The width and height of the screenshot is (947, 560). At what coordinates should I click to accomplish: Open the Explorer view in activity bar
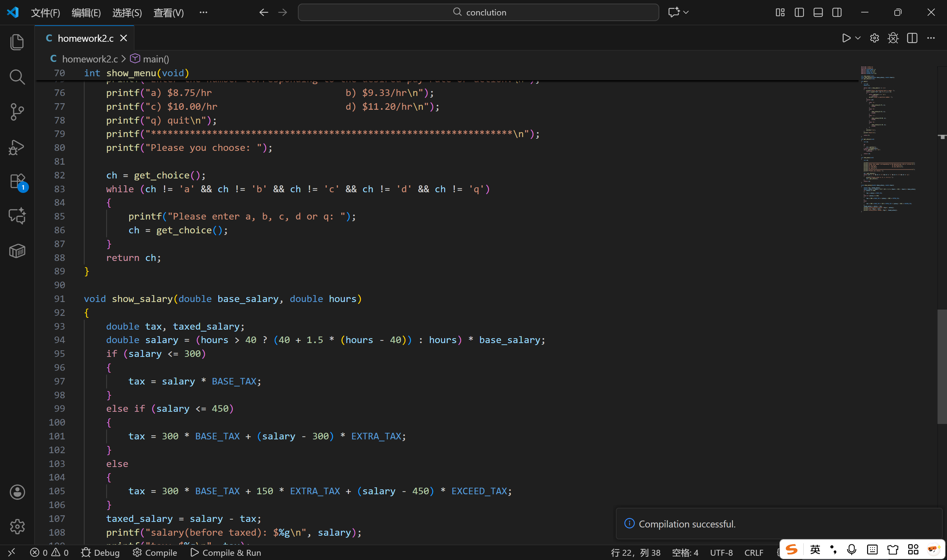[x=17, y=42]
